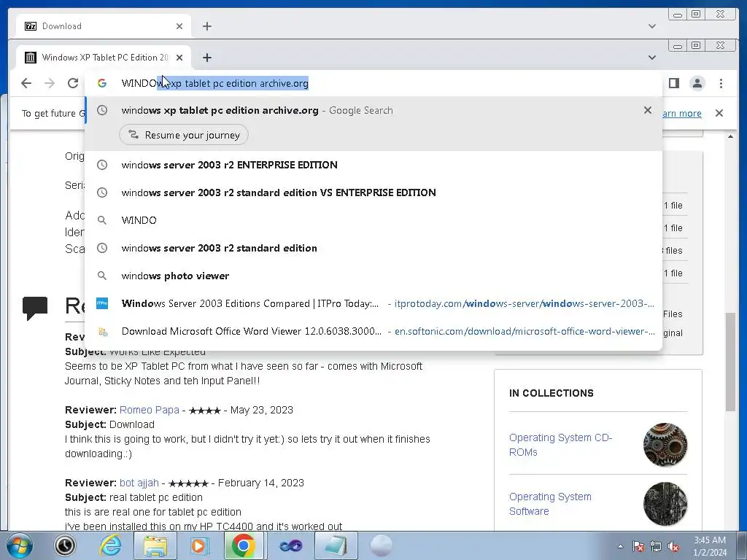Open the side panel icon

click(673, 83)
